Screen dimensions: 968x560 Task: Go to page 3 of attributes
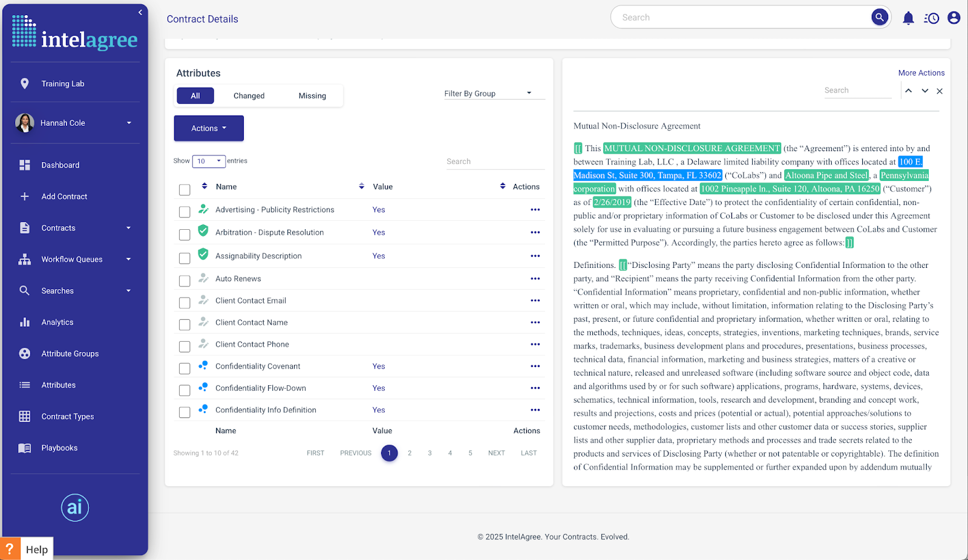coord(430,453)
